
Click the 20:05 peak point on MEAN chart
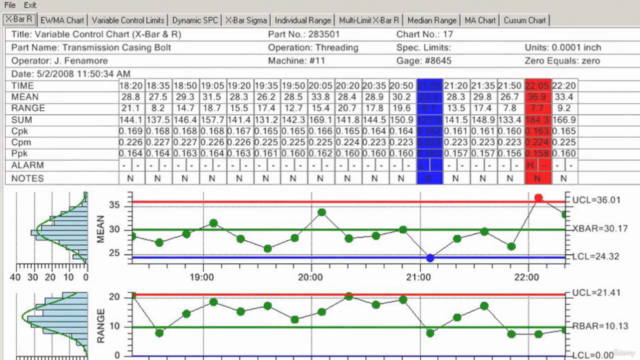(322, 212)
